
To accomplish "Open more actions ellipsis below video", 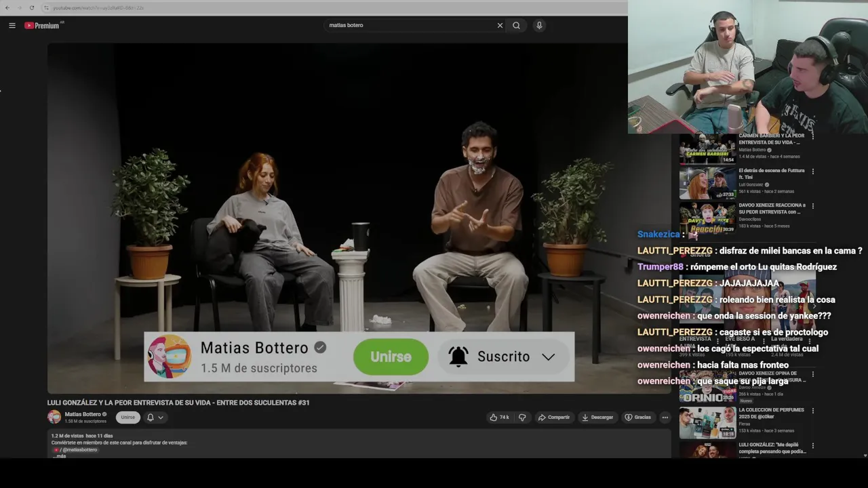I will tap(665, 418).
